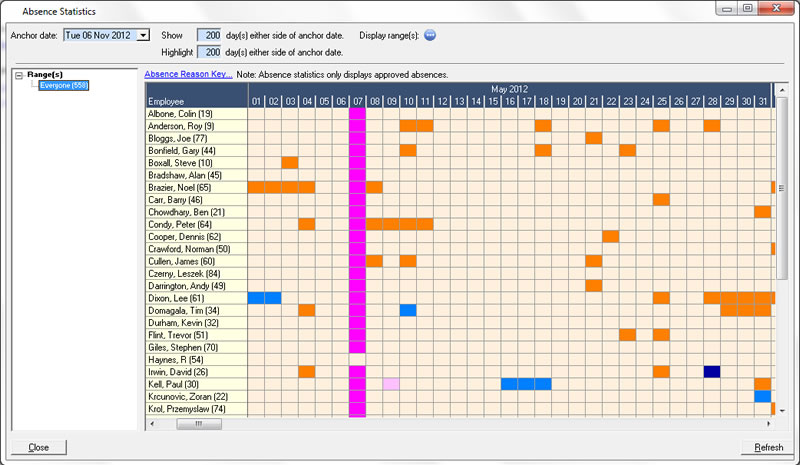Click the dark blue cell in Irwin, David's row
Screen dimensions: 800x465
point(712,371)
